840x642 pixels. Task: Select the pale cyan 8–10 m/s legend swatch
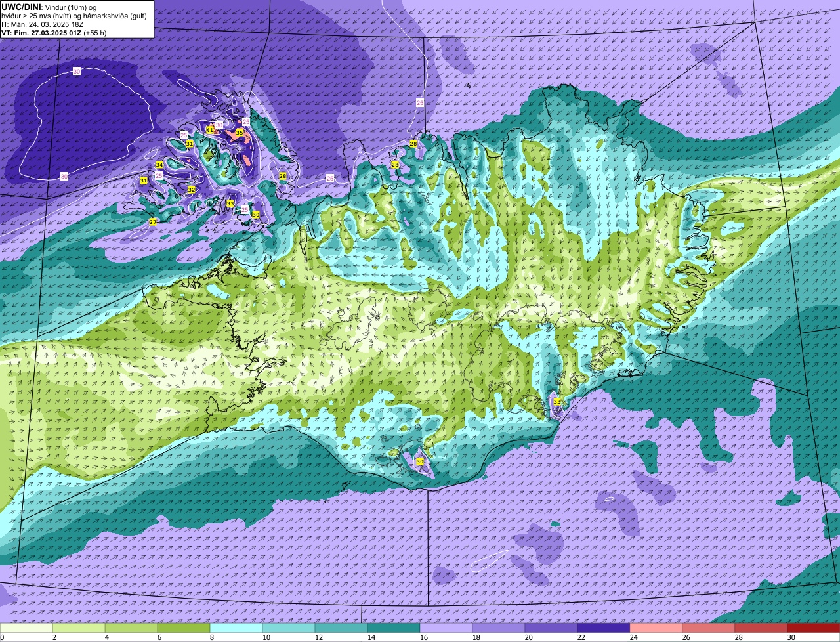click(236, 628)
